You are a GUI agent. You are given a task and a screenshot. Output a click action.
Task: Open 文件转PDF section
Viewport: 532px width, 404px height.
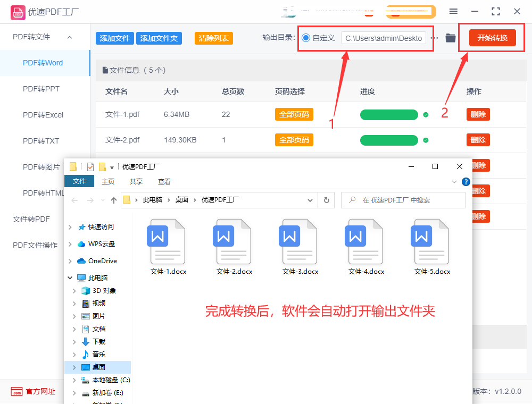pyautogui.click(x=31, y=219)
